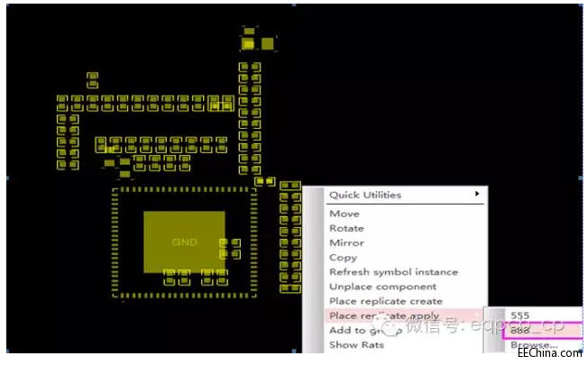This screenshot has height=365, width=588.
Task: Click the isolated two-pad component at upper left
Action: pos(92,80)
